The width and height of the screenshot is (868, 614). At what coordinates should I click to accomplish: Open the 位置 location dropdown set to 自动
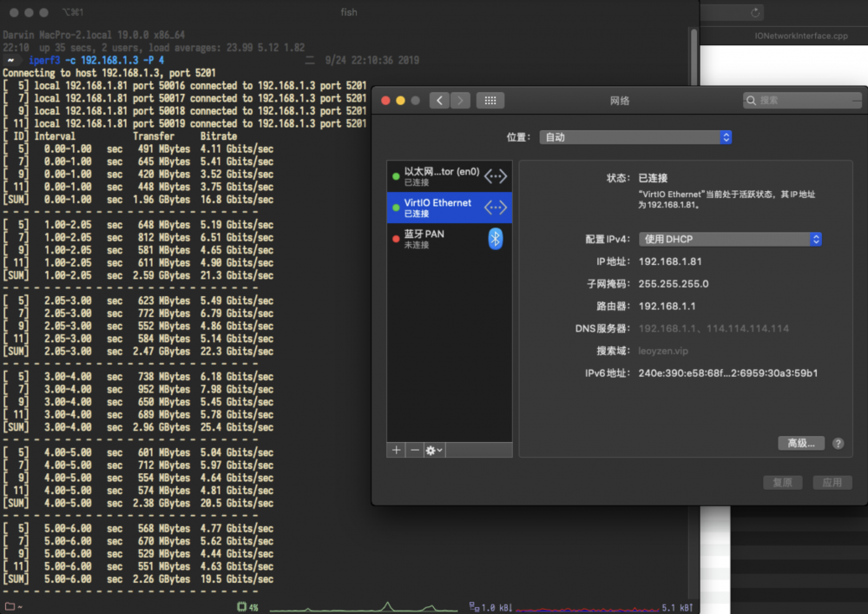pos(635,137)
